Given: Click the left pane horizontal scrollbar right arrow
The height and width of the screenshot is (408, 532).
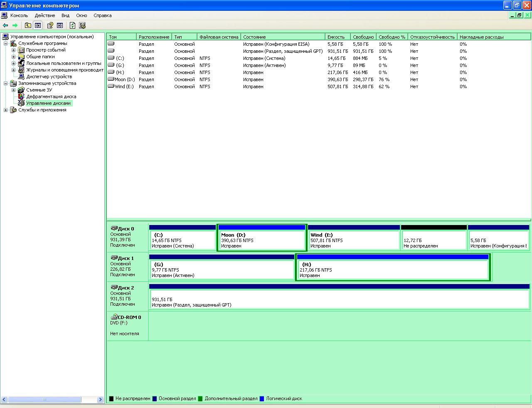Looking at the screenshot, I should (100, 400).
